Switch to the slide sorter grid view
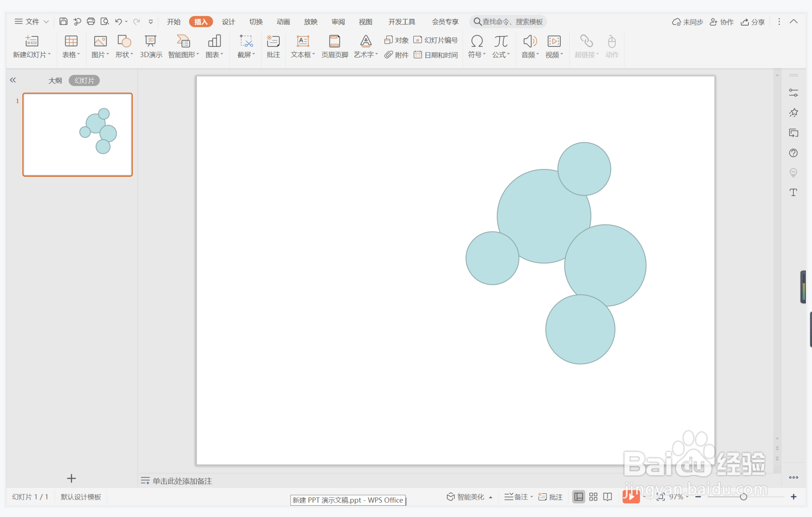This screenshot has height=517, width=812. [x=593, y=497]
